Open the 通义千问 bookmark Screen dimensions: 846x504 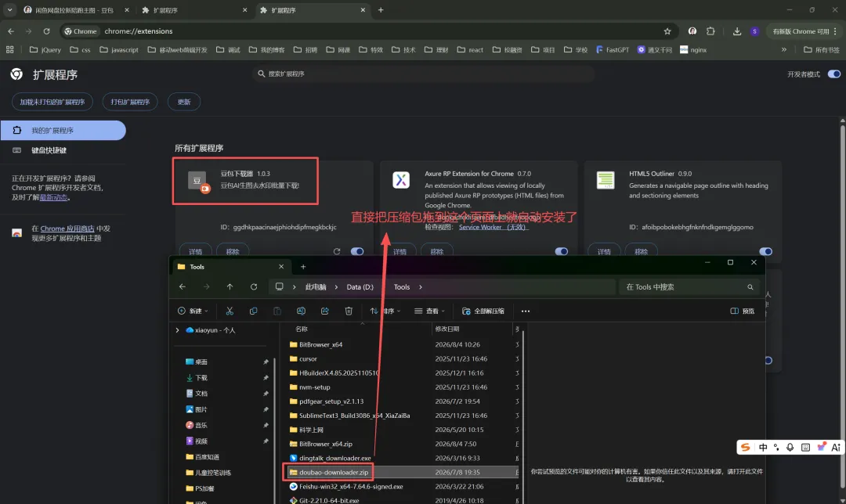(654, 49)
